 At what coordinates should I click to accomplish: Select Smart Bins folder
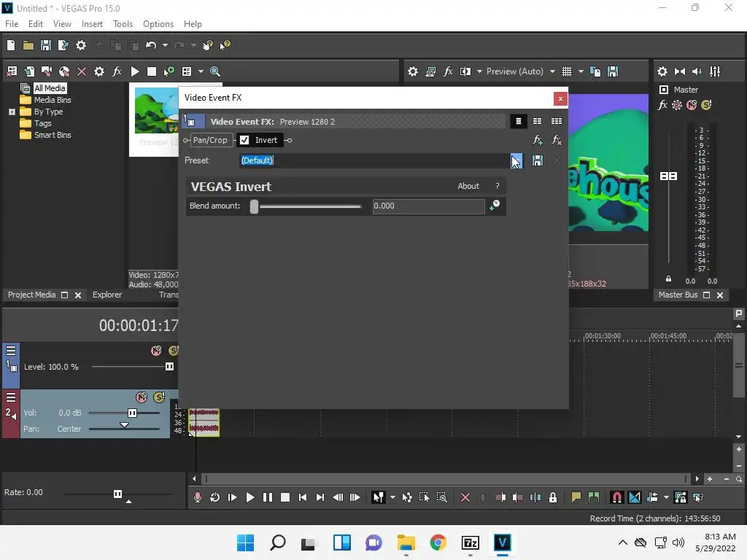(53, 135)
